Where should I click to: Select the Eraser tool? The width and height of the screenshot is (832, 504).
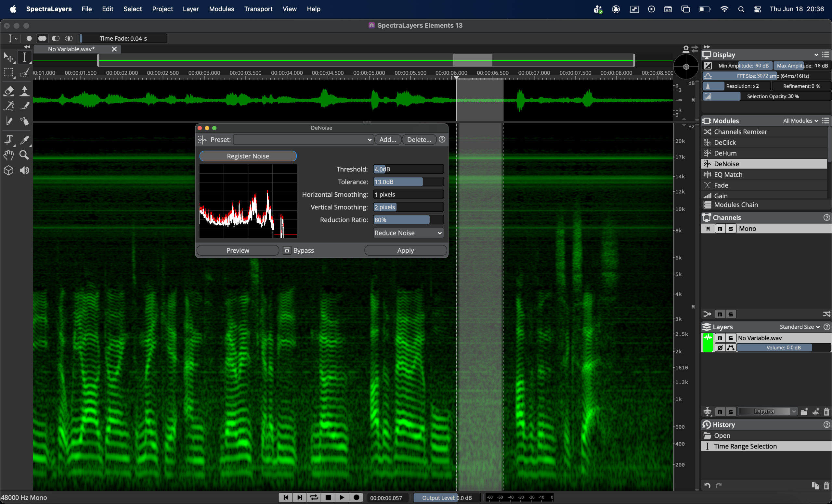point(8,91)
